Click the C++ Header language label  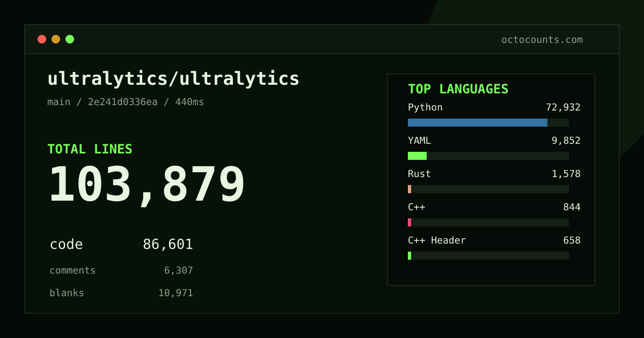tap(437, 240)
